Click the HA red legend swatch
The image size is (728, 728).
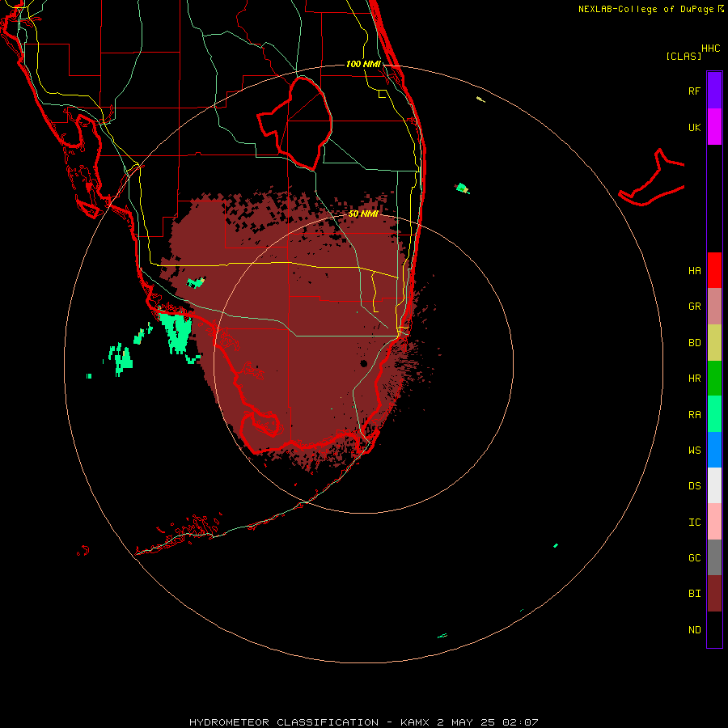pos(714,270)
